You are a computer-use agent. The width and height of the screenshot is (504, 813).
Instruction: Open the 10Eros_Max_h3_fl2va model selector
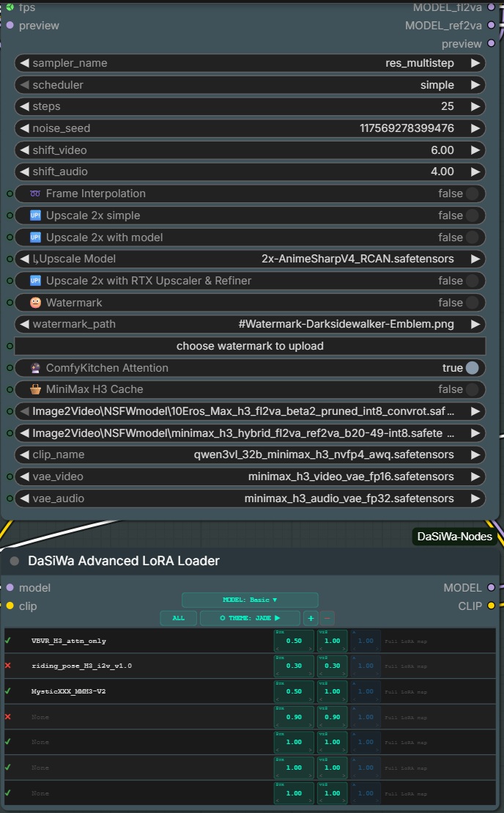tap(251, 411)
